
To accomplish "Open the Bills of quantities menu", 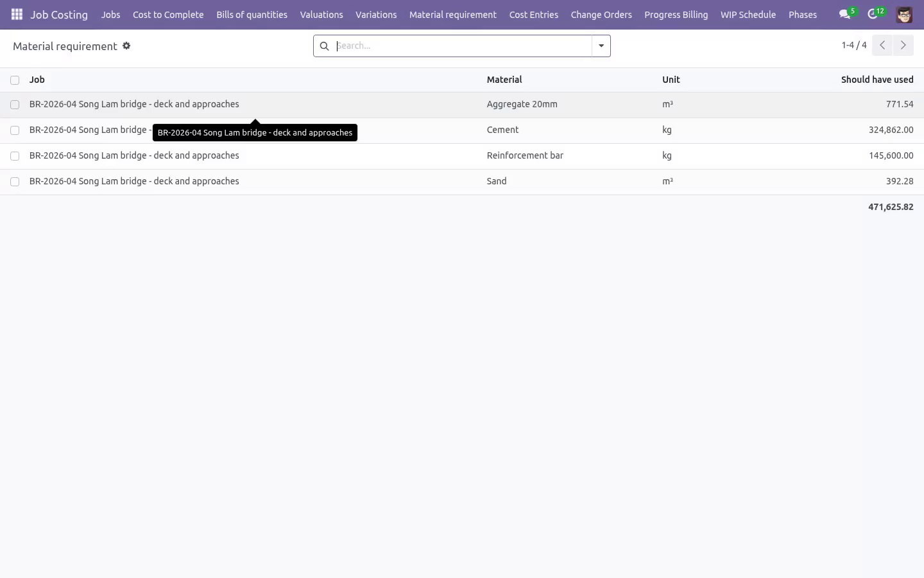I will click(252, 15).
